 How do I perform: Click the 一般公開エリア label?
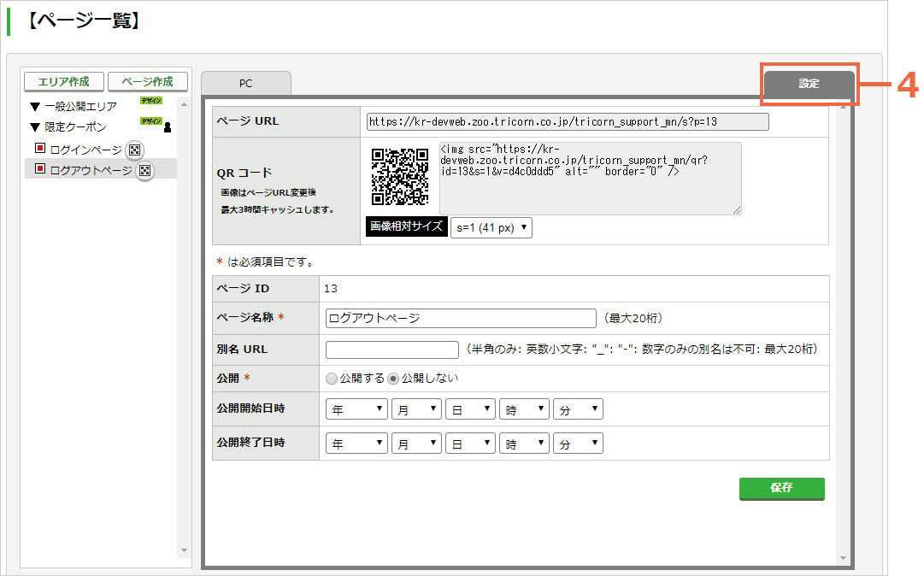pos(80,107)
